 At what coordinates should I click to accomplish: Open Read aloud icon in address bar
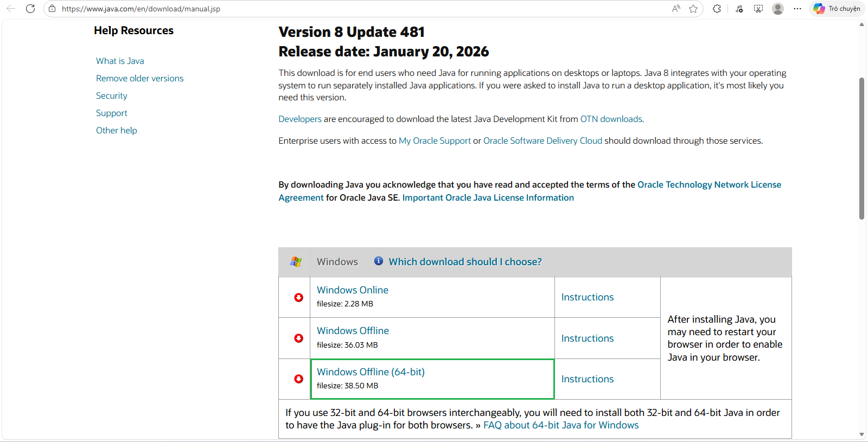(x=676, y=9)
